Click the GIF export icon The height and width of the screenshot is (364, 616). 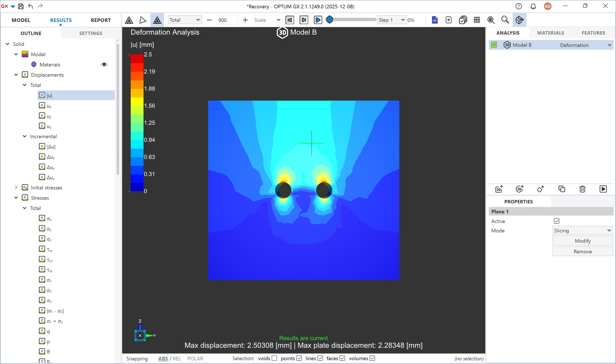click(435, 20)
